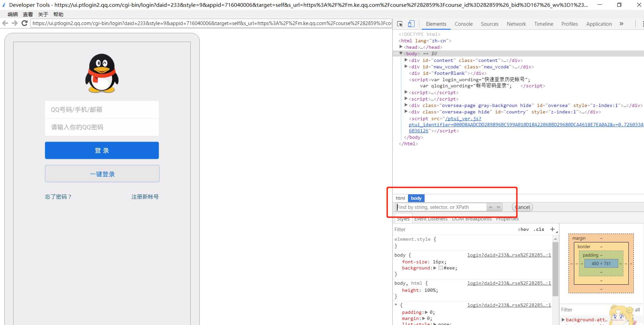Select the body breadcrumb item
Viewport: 644px width, 325px height.
416,198
